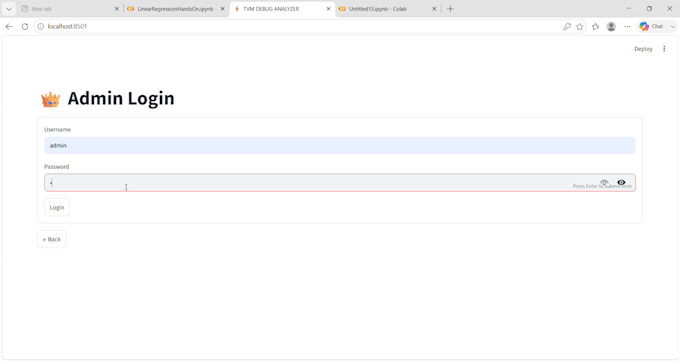Click the browser back arrow
The image size is (680, 361).
[x=9, y=26]
